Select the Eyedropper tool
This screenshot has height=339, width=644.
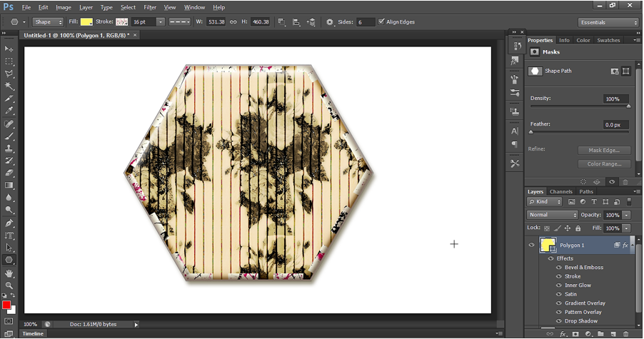tap(9, 111)
